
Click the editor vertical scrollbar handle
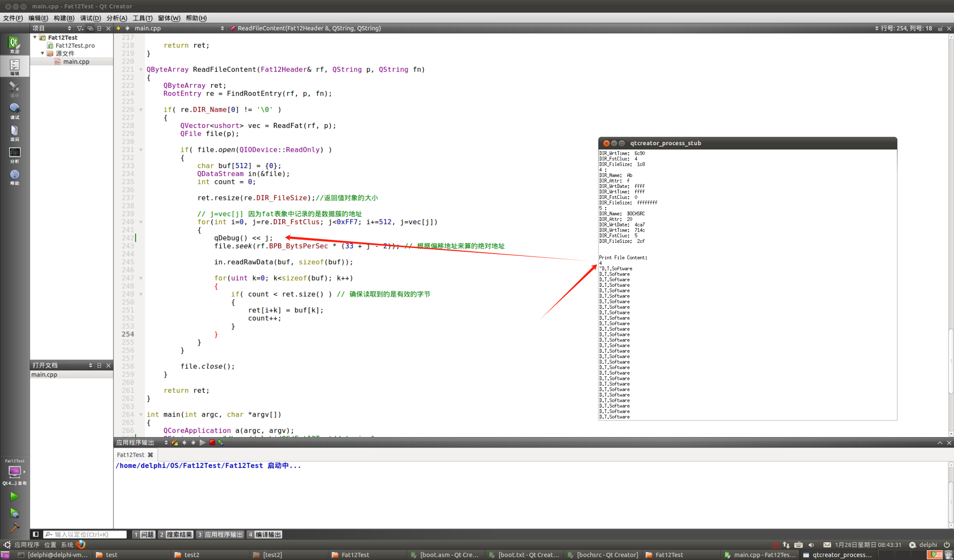pos(950,362)
